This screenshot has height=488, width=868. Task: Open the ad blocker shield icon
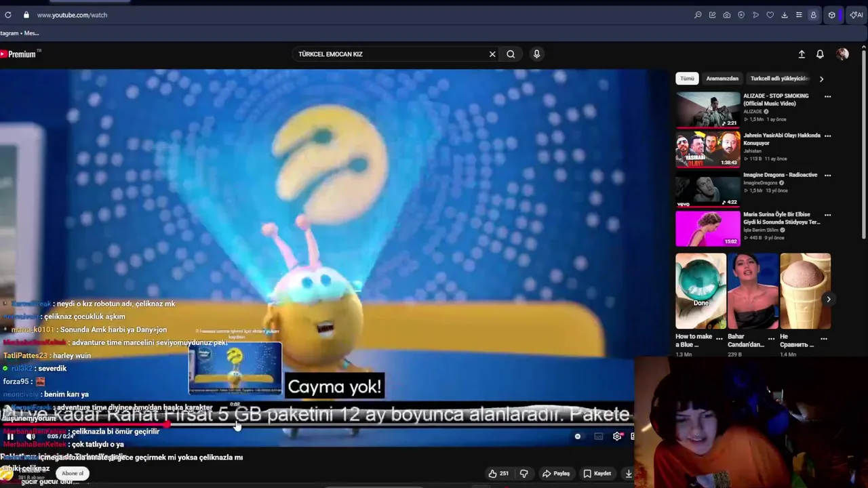pyautogui.click(x=741, y=15)
